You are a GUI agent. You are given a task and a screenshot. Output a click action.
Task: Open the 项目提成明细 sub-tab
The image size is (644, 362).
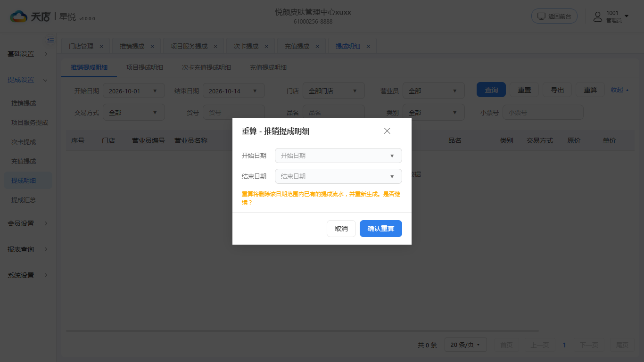point(145,67)
